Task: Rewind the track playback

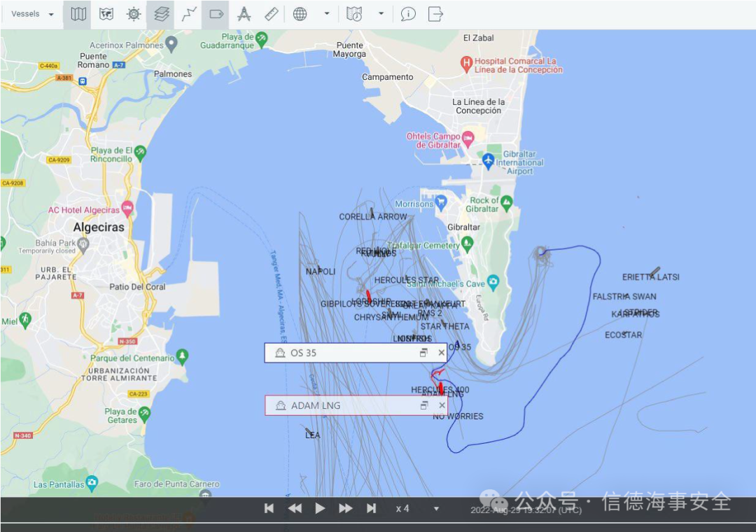Action: [295, 508]
